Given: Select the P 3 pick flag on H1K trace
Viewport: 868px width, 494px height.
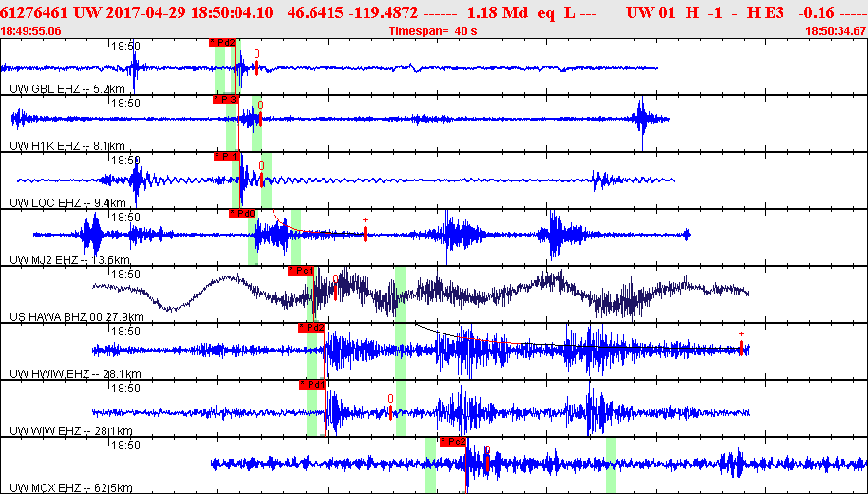Looking at the screenshot, I should [x=226, y=100].
